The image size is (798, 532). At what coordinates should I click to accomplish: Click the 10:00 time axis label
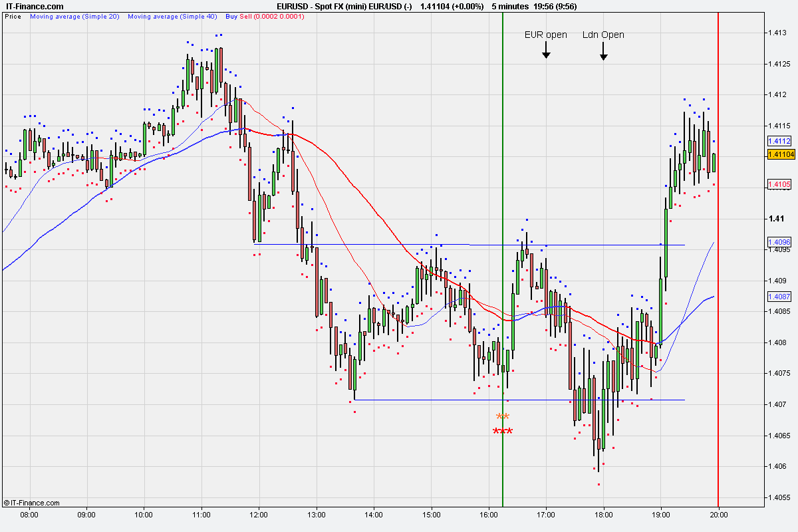pos(144,515)
